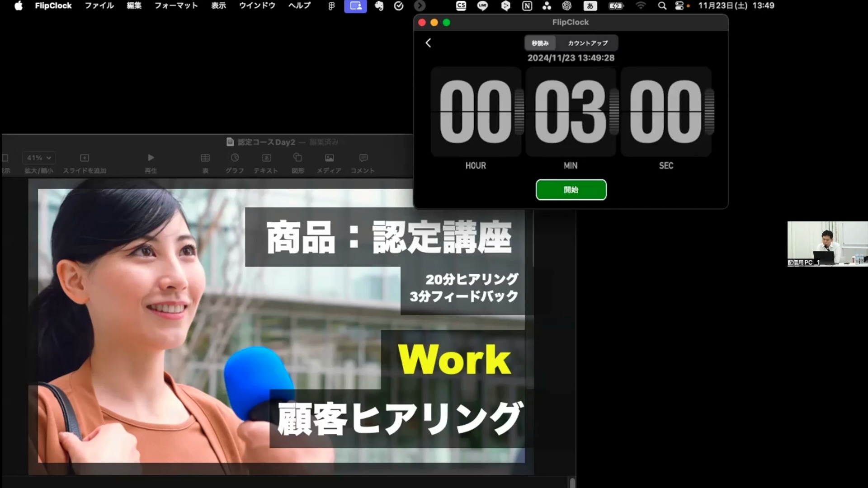This screenshot has width=868, height=488.
Task: Go back with the FlipClock back arrow
Action: click(428, 43)
